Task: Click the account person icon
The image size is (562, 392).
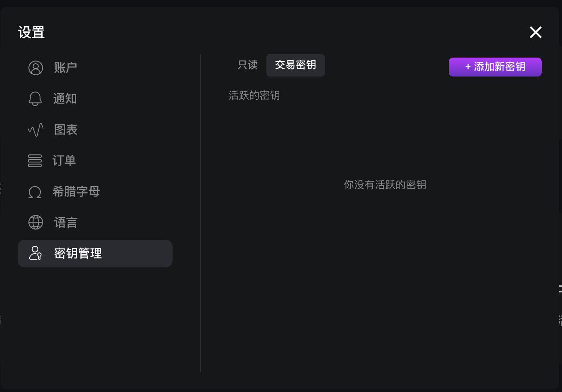Action: (35, 68)
